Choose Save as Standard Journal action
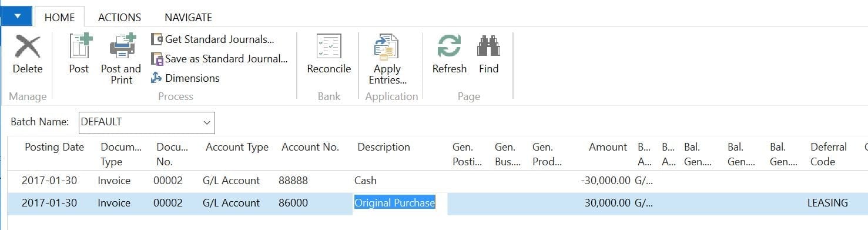The image size is (868, 230). point(219,59)
